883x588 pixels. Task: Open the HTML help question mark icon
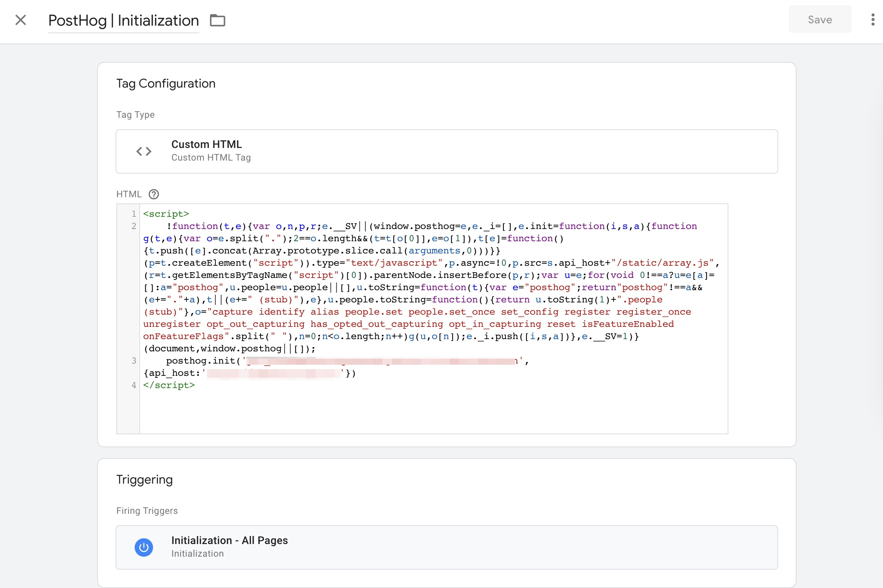[x=154, y=194]
